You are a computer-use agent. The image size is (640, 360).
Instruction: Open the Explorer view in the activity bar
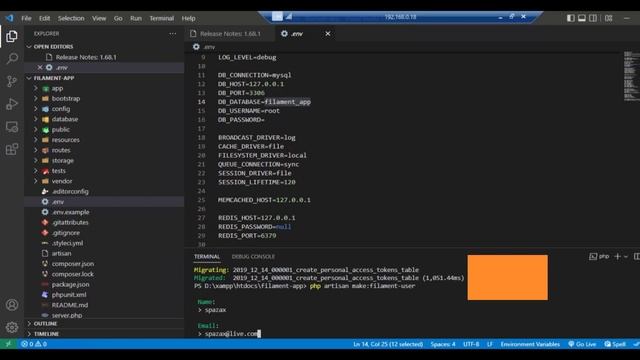12,36
